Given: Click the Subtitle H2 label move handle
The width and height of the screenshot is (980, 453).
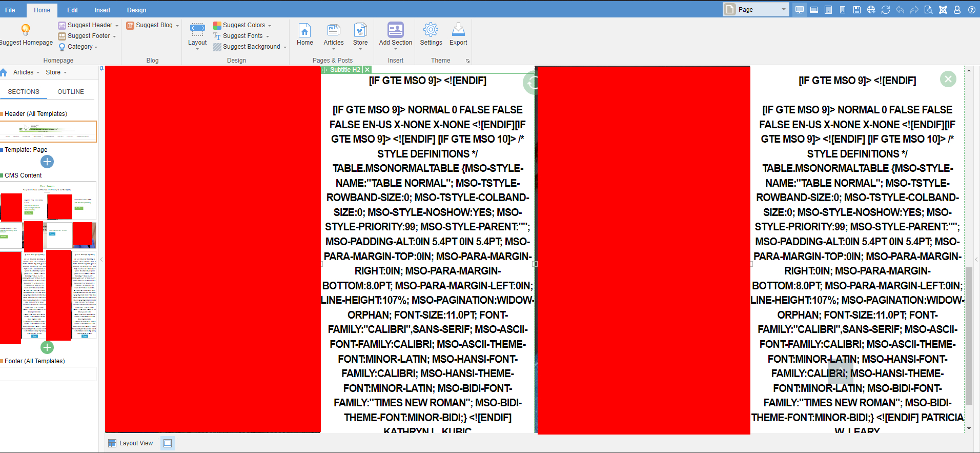Looking at the screenshot, I should click(x=324, y=70).
